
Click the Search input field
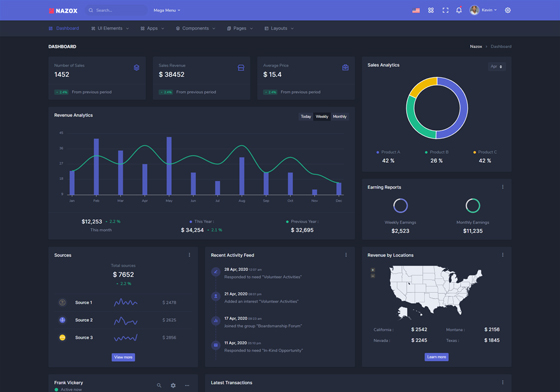pos(118,10)
